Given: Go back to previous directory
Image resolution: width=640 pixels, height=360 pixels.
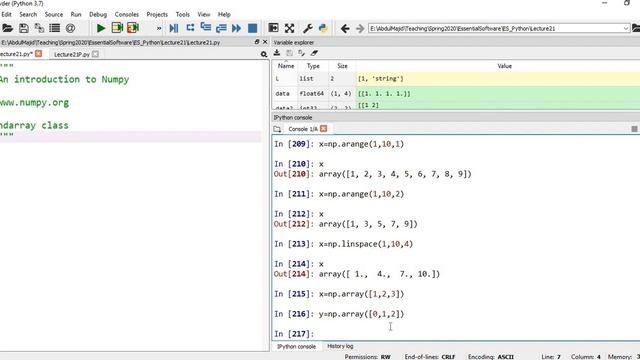Looking at the screenshot, I should (345, 28).
